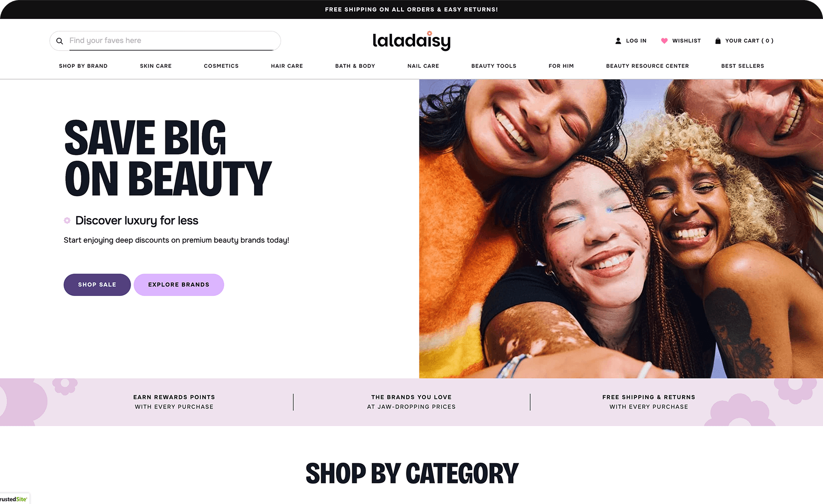Viewport: 823px width, 504px height.
Task: Click the Log In person icon
Action: 618,41
